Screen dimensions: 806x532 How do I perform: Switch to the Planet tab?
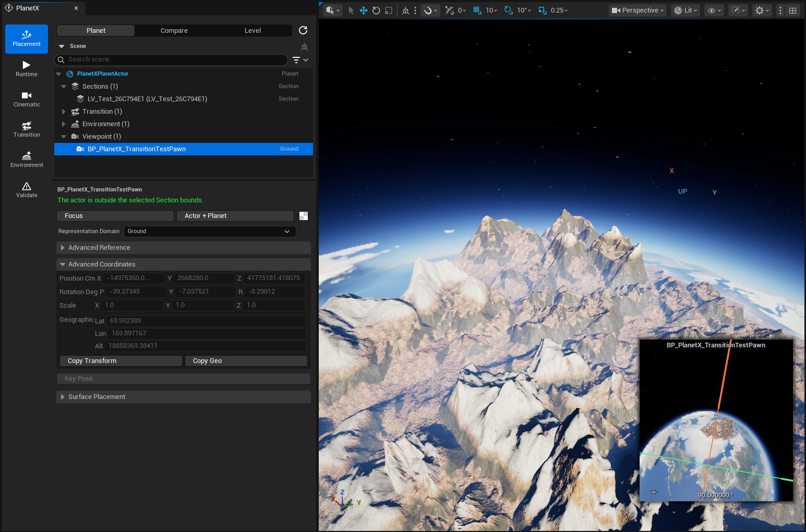(96, 31)
